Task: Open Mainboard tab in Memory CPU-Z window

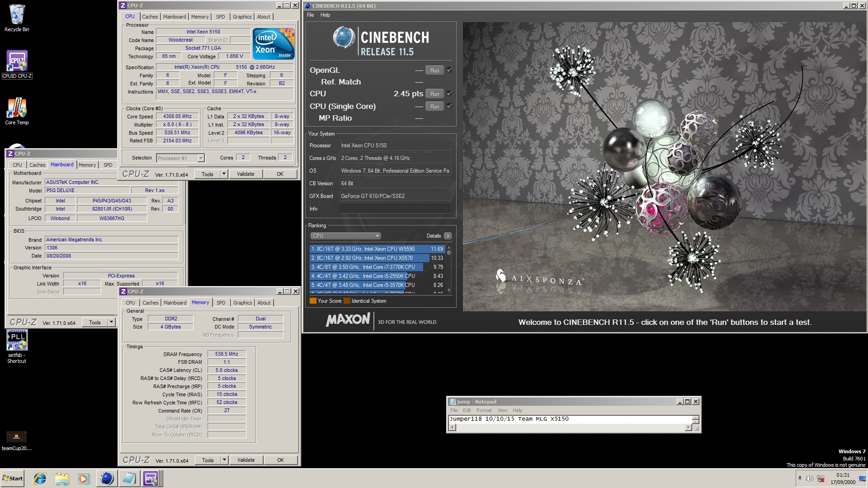Action: [175, 303]
